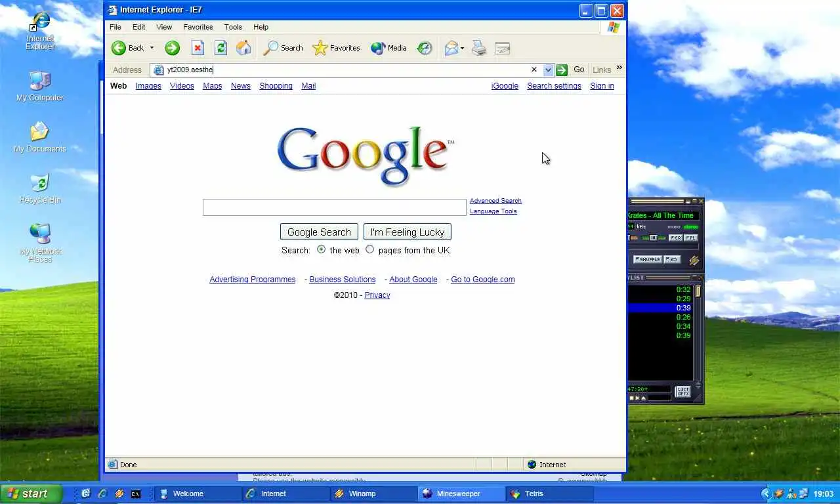Image resolution: width=840 pixels, height=504 pixels.
Task: Select 'pages from the UK' radio button
Action: click(x=369, y=249)
